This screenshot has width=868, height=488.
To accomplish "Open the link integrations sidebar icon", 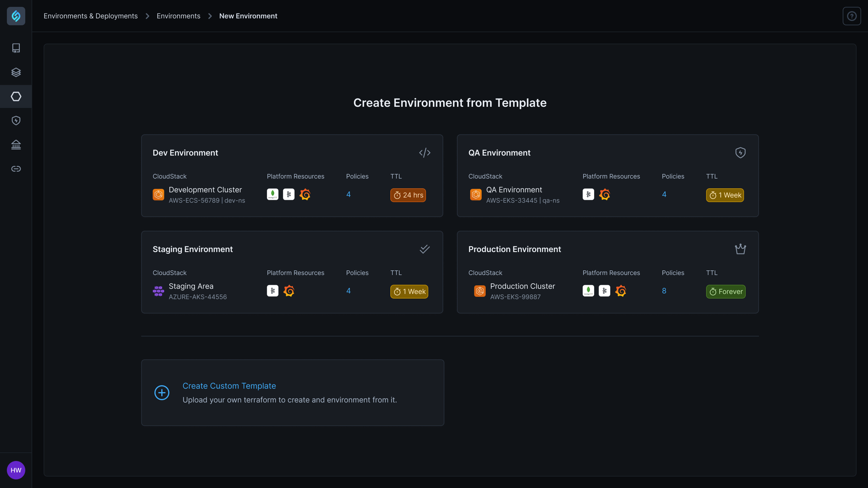I will [16, 169].
